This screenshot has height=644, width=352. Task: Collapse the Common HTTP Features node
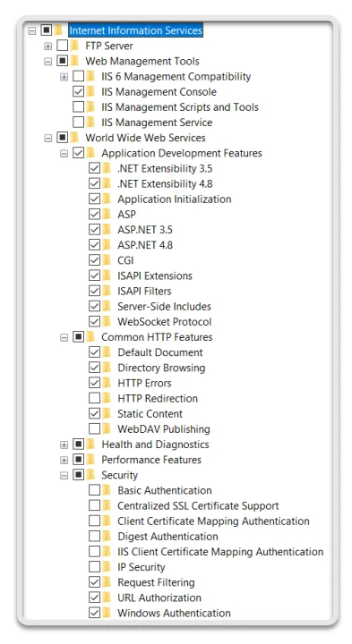(64, 337)
